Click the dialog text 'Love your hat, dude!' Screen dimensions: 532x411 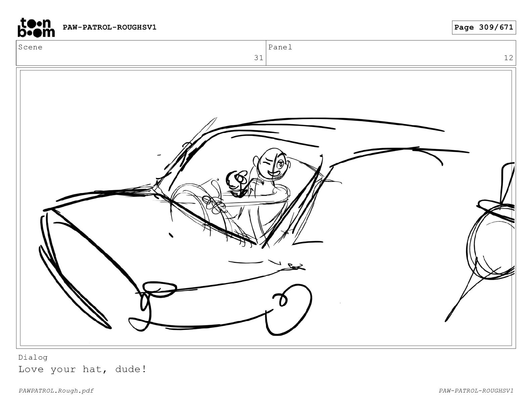[x=82, y=369]
